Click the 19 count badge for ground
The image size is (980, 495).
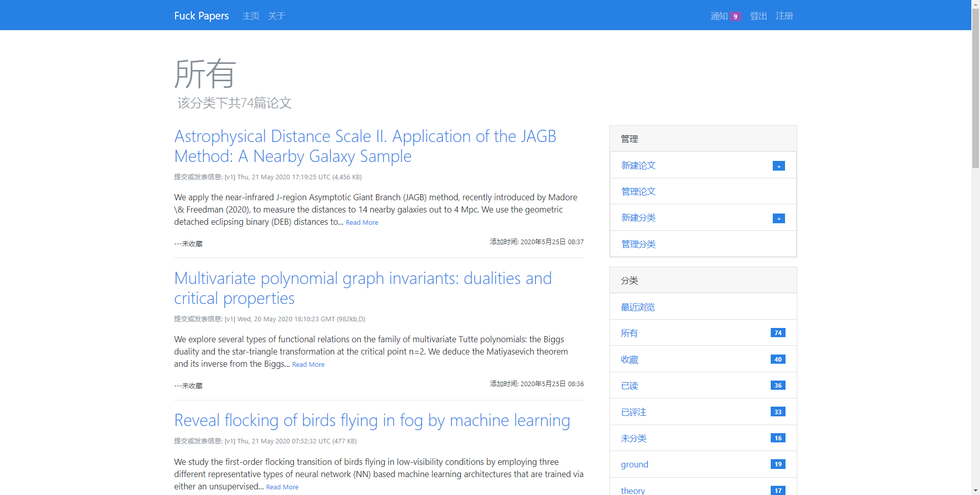[x=778, y=464]
